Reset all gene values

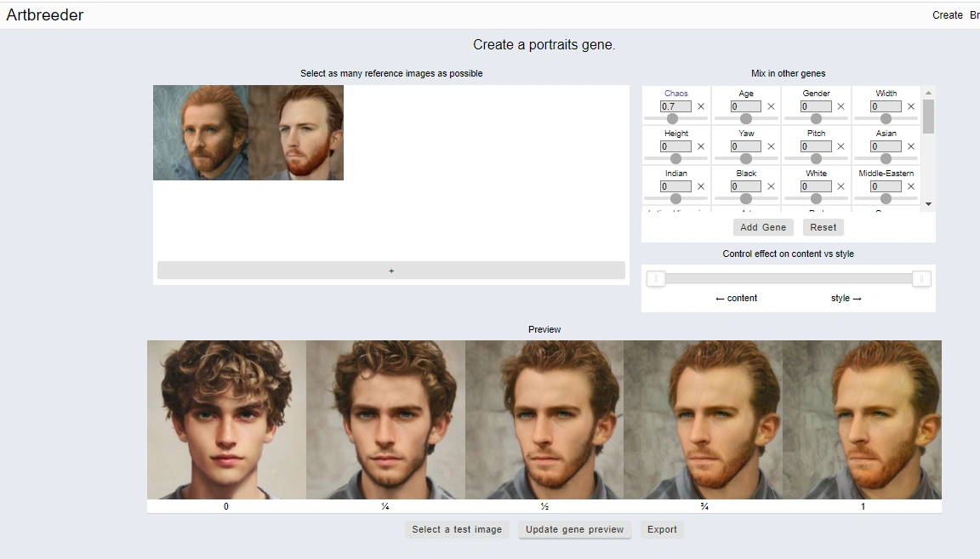tap(823, 227)
